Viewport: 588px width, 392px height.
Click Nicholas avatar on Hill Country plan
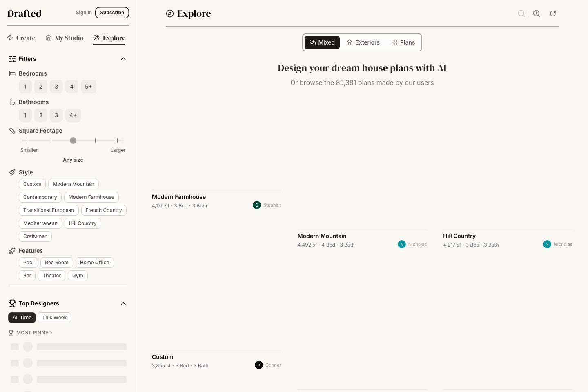point(547,244)
